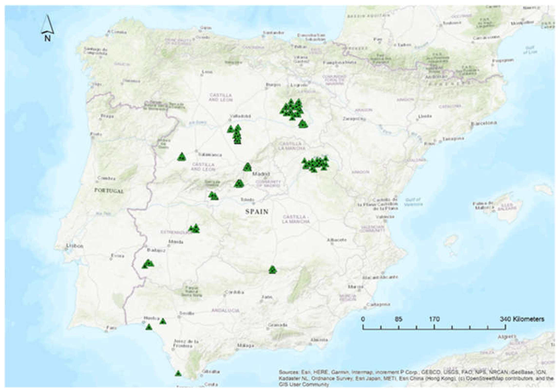
Task: Click the green marker near Gibraltar
Action: (178, 373)
